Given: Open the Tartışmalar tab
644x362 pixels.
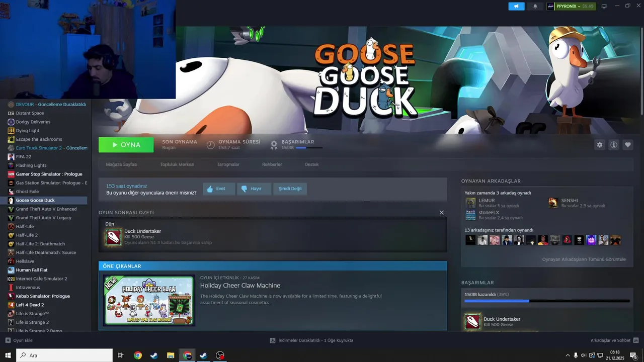Looking at the screenshot, I should [x=228, y=164].
